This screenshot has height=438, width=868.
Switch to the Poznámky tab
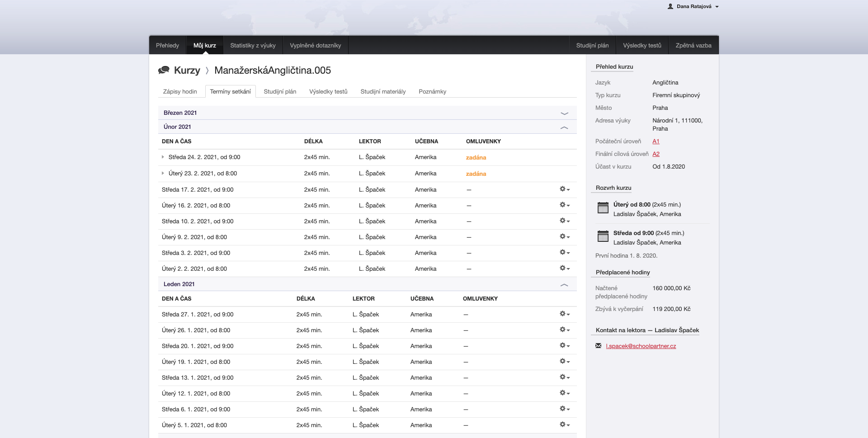432,91
